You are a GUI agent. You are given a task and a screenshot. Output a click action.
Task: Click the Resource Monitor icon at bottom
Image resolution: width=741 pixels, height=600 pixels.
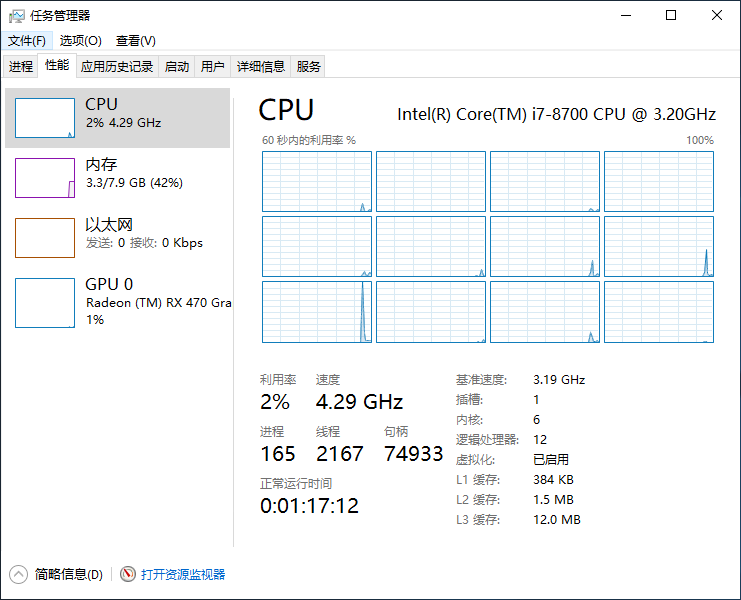pos(127,574)
